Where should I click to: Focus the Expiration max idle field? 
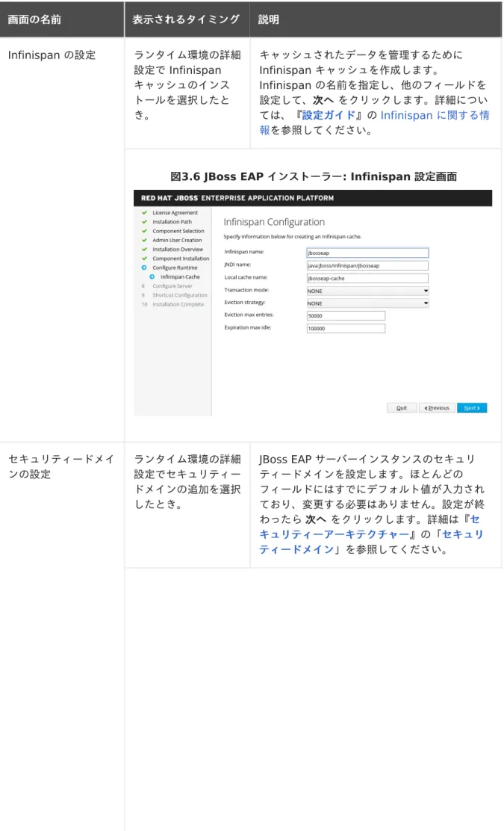tap(346, 329)
